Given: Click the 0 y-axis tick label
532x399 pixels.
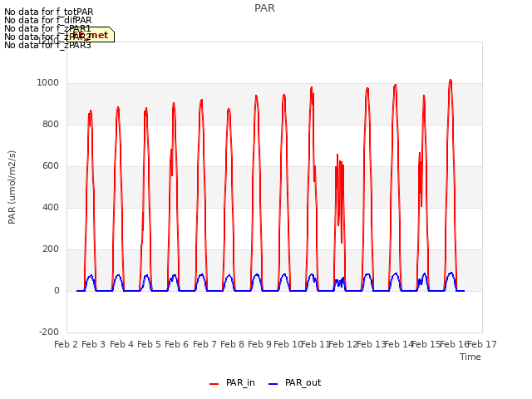Looking at the screenshot, I should coord(57,290).
